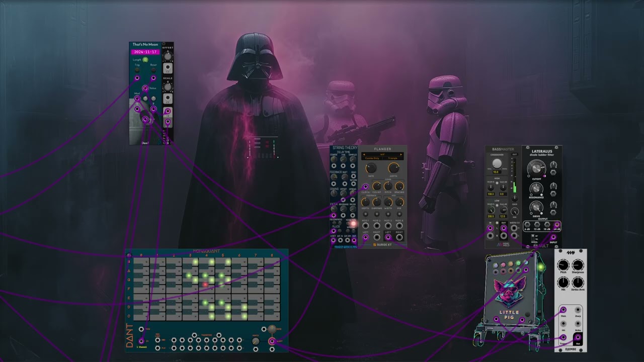Click the Flanger Count knob

pyautogui.click(x=376, y=187)
